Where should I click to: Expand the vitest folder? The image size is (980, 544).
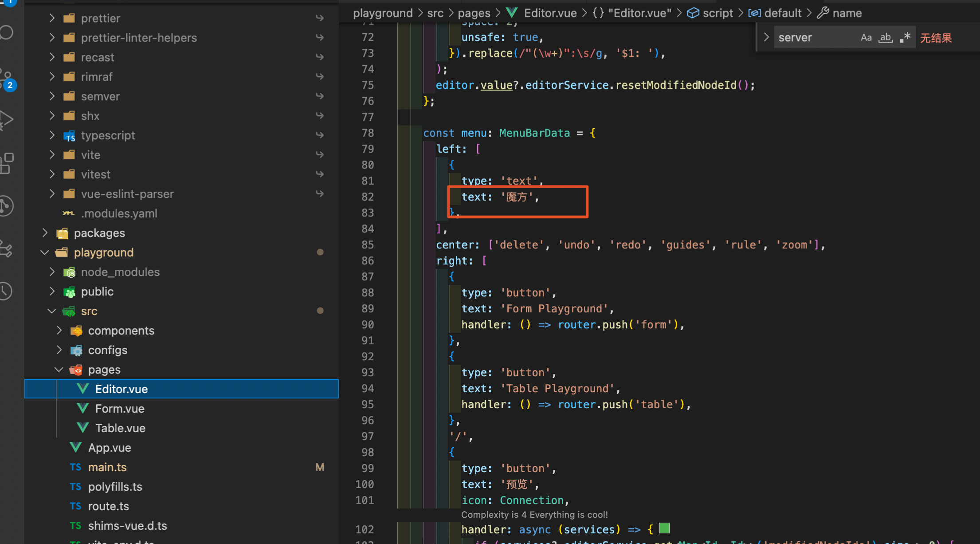[x=52, y=174]
